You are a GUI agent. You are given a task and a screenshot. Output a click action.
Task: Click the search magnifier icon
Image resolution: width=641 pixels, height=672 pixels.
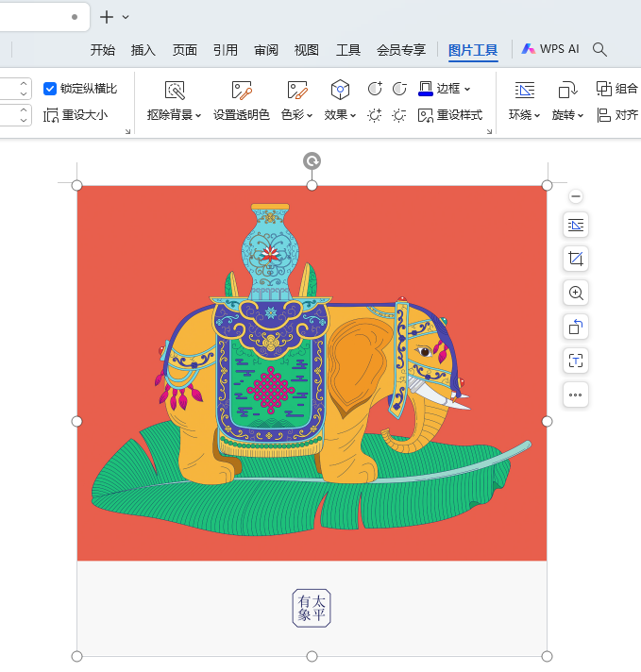click(599, 50)
